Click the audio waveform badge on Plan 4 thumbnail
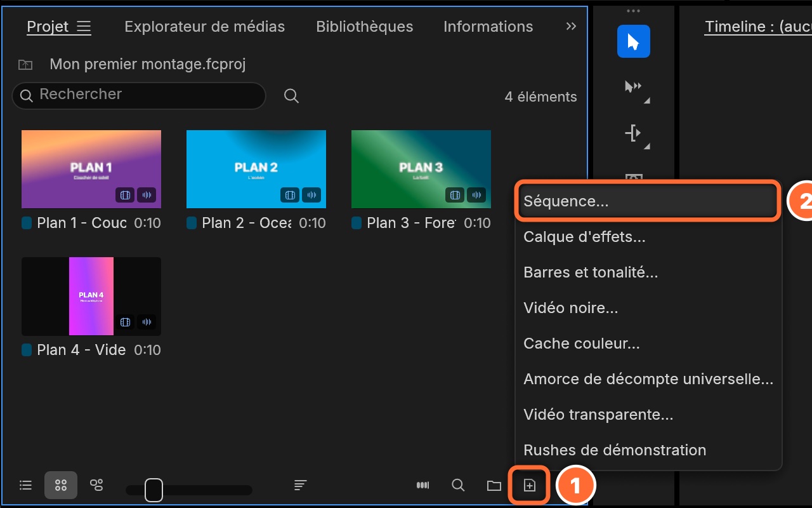The height and width of the screenshot is (508, 812). point(147,322)
